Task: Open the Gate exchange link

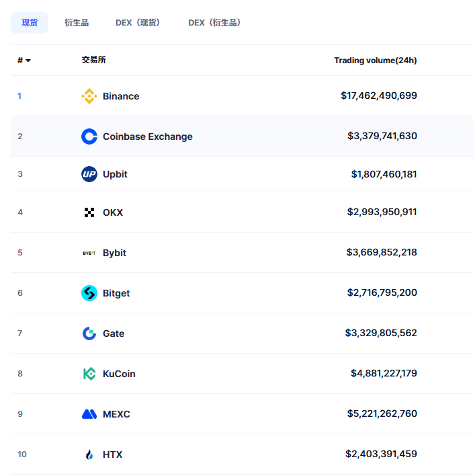Action: (x=114, y=333)
